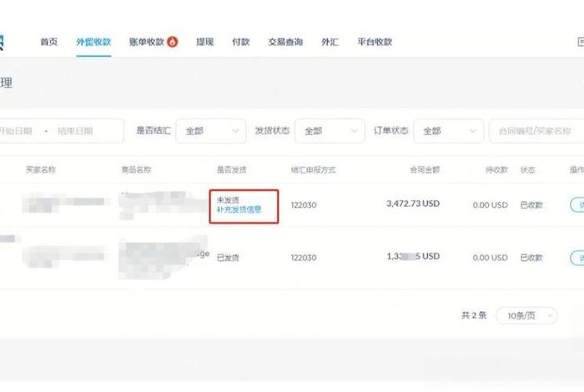Open the 10条/页 page size dropdown
The image size is (584, 392).
[x=526, y=315]
